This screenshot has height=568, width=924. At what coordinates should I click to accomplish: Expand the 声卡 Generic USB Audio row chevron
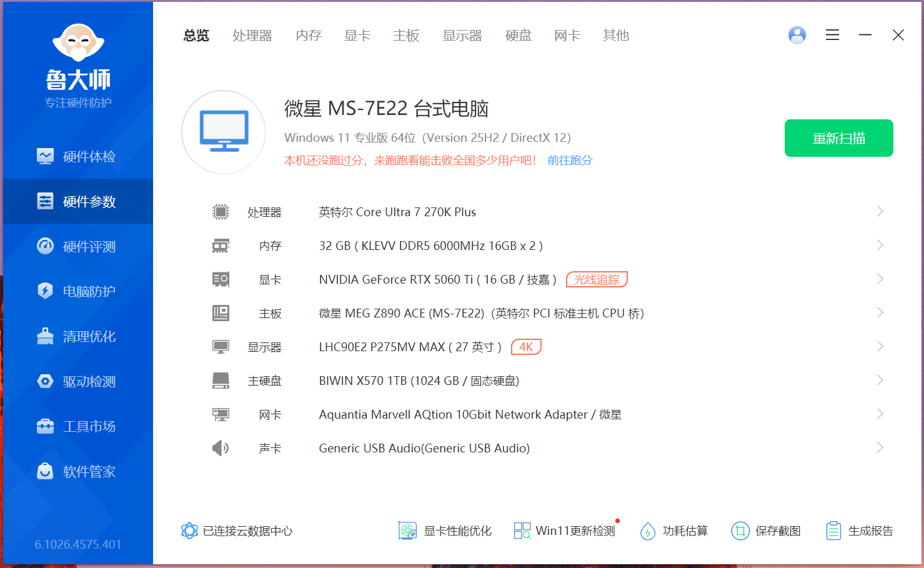[880, 447]
